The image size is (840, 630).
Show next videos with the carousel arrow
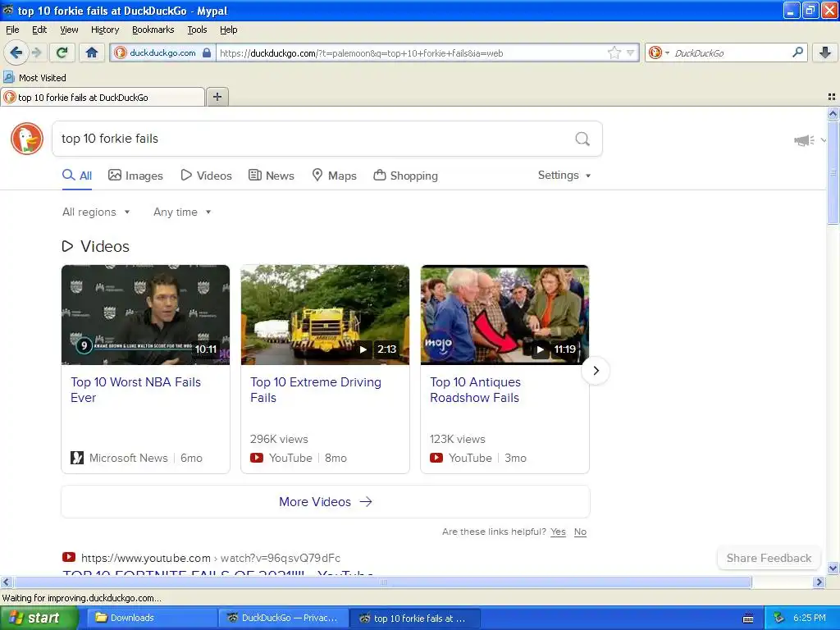click(x=596, y=371)
